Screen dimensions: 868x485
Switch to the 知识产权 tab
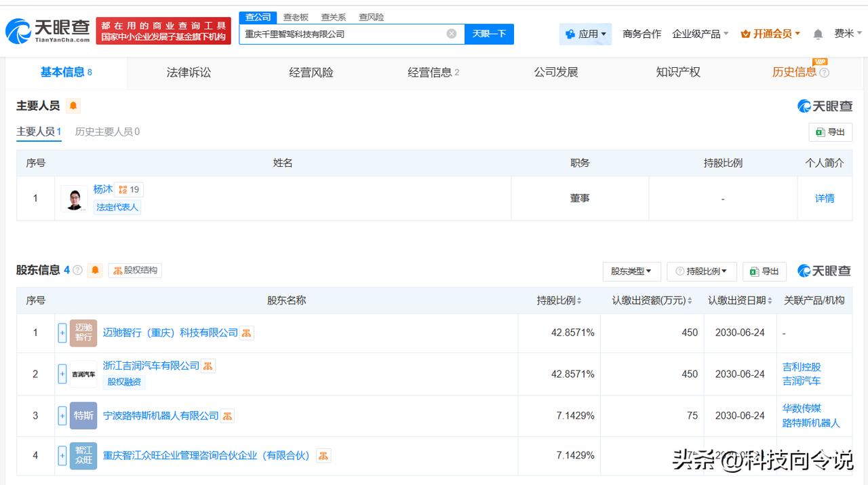coord(678,73)
